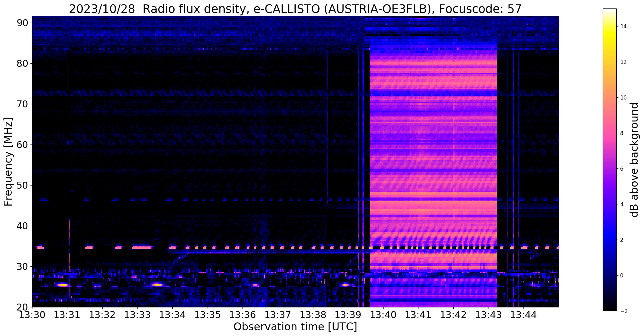Viewport: 644px width, 336px height.
Task: Click the 90 MHz frequency tick label
Action: (23, 23)
